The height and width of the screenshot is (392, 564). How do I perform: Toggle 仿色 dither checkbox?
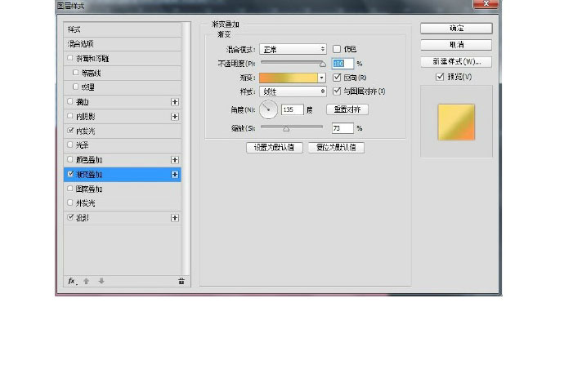coord(337,49)
